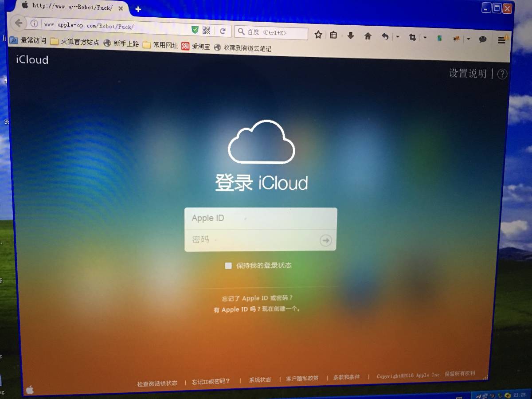Open 客户隐私政策 footer link
Viewport: 532px width, 399px height.
(302, 379)
